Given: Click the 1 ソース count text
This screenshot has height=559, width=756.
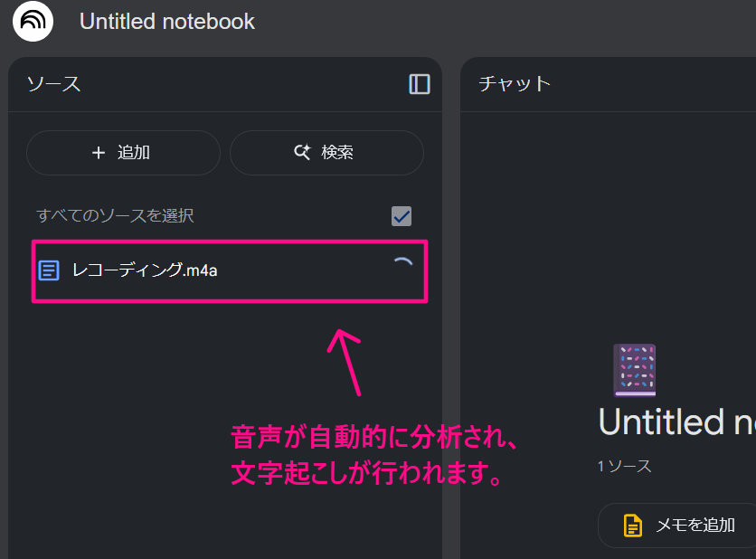Looking at the screenshot, I should click(x=624, y=466).
